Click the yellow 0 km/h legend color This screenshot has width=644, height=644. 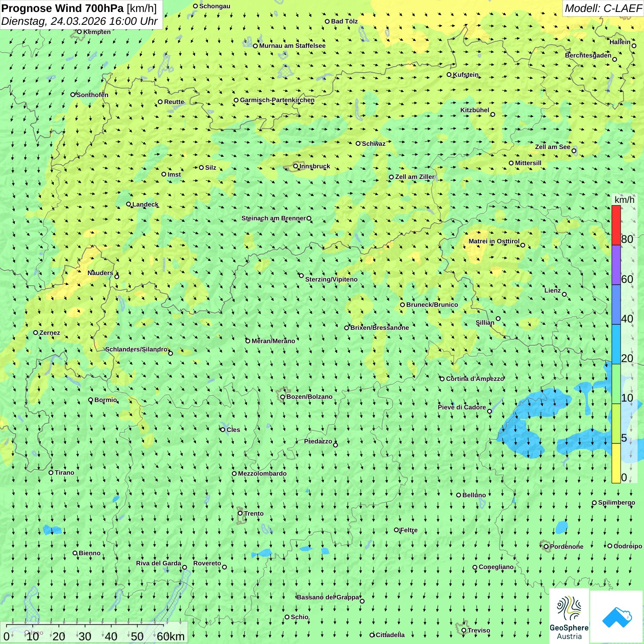(616, 463)
